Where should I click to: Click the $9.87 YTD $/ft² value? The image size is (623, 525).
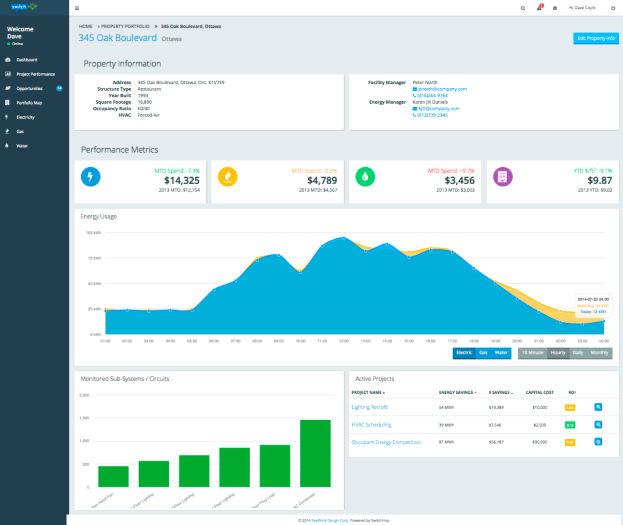tap(600, 180)
